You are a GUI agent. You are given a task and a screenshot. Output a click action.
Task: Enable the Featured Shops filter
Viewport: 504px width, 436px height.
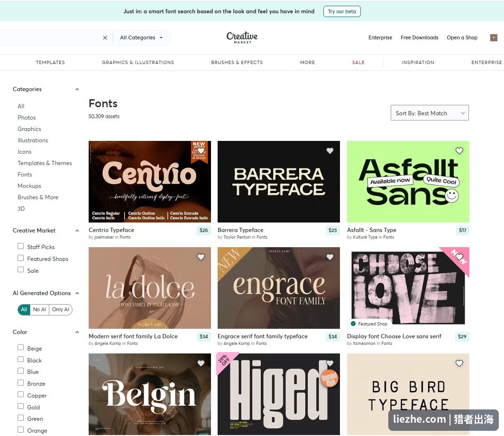pyautogui.click(x=20, y=258)
